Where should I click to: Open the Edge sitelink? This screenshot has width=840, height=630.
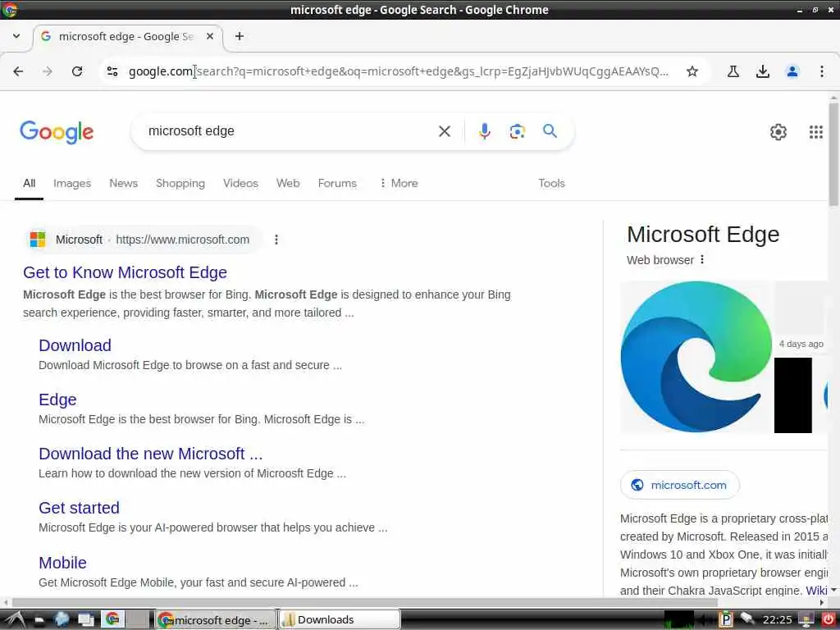(57, 399)
